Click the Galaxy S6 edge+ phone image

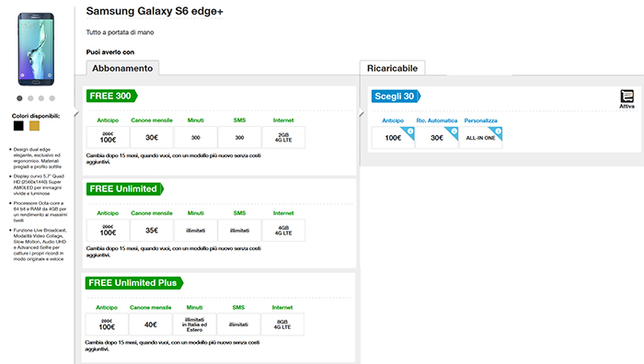coord(36,50)
